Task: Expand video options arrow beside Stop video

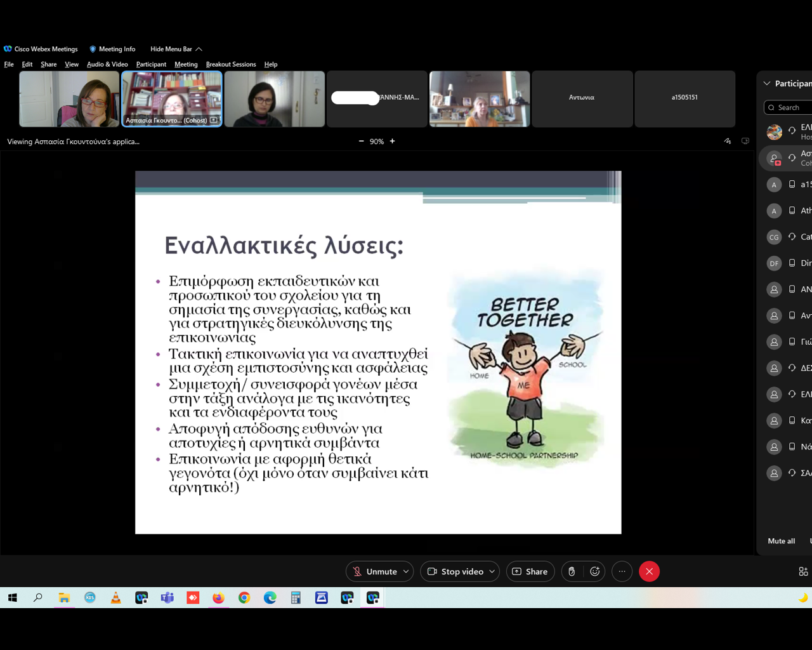Action: [492, 571]
